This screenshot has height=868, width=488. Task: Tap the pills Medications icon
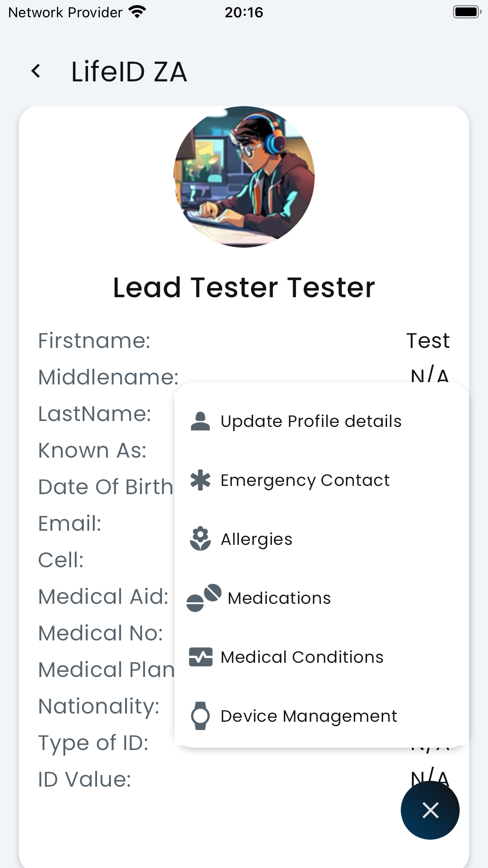(204, 598)
